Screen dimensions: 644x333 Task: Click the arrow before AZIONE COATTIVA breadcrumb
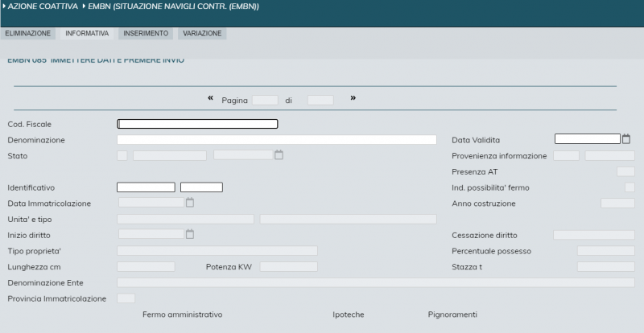(x=4, y=6)
